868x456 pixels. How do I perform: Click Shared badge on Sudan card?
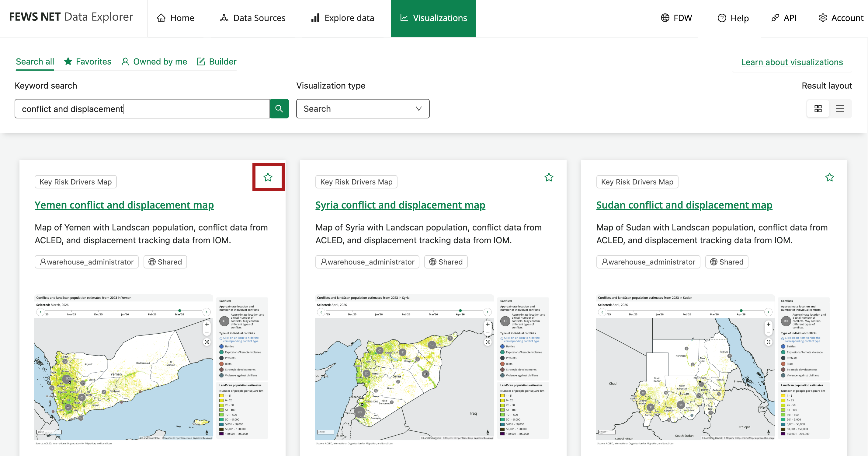727,262
